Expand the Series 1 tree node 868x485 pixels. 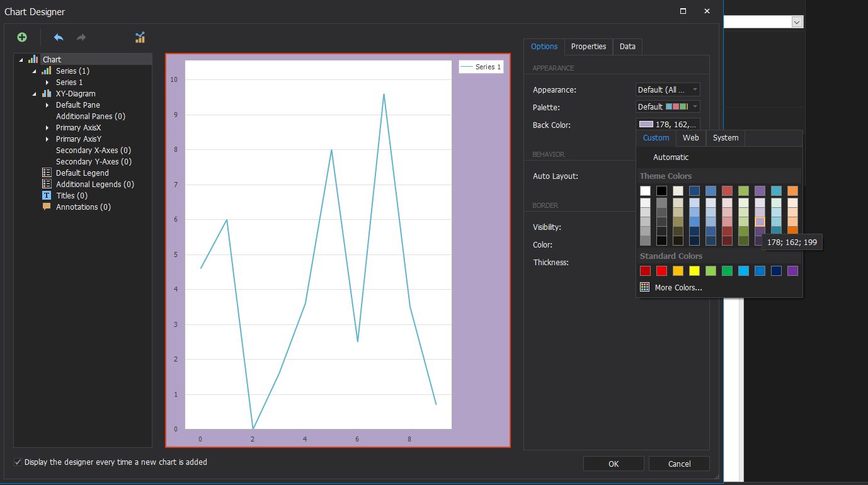[47, 83]
